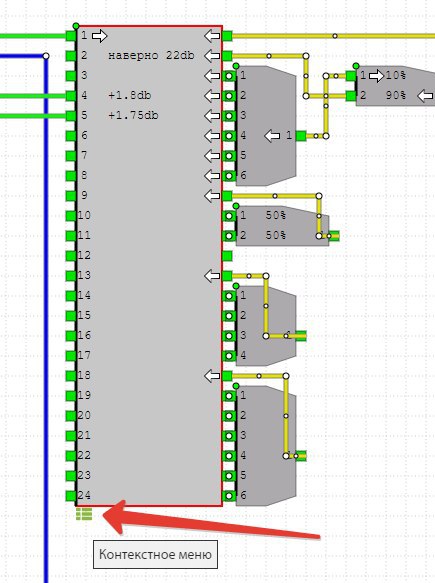This screenshot has height=583, width=435.
Task: Select left port 24 of the main block
Action: (x=71, y=496)
